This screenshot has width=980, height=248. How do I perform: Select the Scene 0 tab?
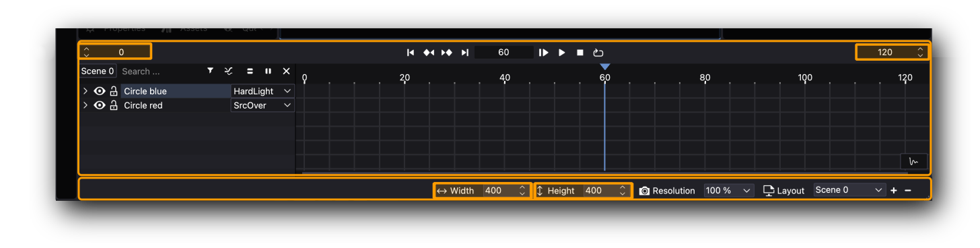click(x=98, y=71)
